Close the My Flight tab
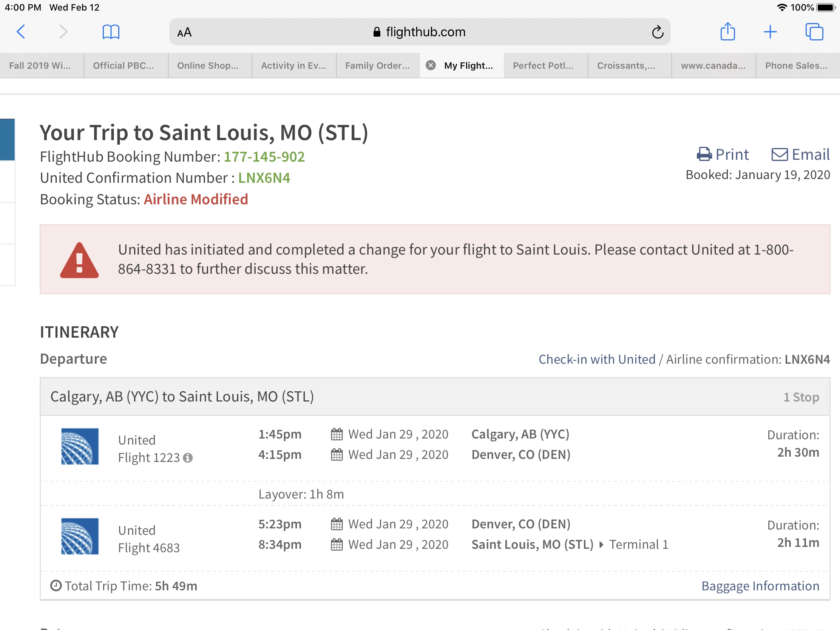This screenshot has height=630, width=840. coord(430,65)
